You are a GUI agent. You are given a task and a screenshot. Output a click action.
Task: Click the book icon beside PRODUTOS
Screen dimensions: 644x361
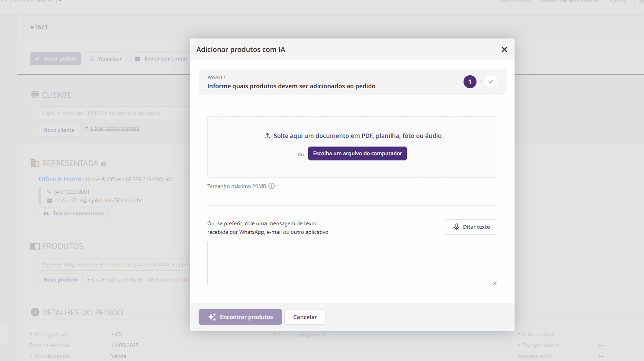click(x=35, y=246)
